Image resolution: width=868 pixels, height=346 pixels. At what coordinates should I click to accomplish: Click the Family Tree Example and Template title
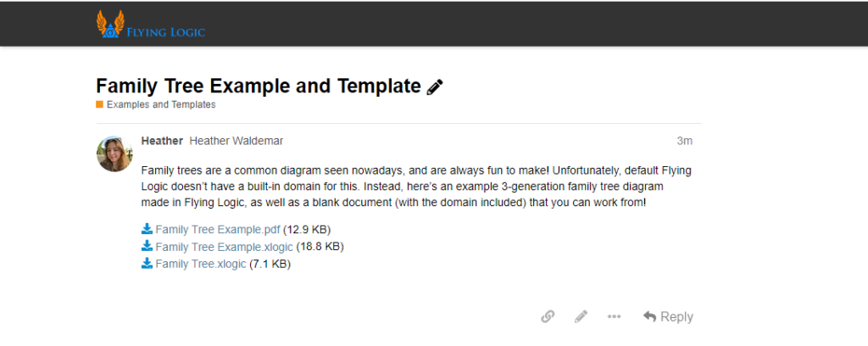coord(259,86)
